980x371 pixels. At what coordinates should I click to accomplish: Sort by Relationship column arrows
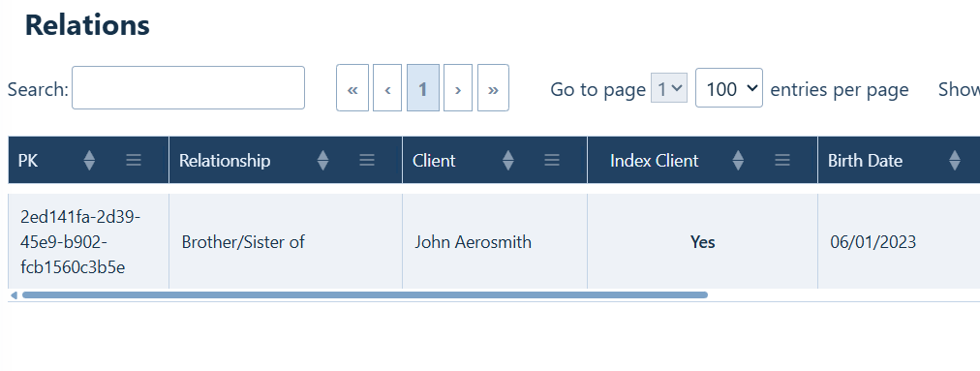(x=322, y=161)
